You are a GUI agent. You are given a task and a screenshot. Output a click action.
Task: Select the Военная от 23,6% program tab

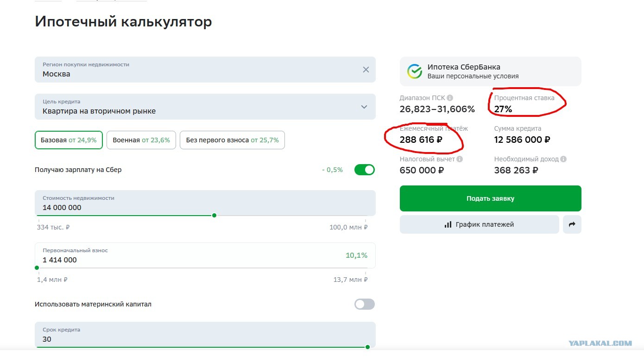pyautogui.click(x=141, y=140)
